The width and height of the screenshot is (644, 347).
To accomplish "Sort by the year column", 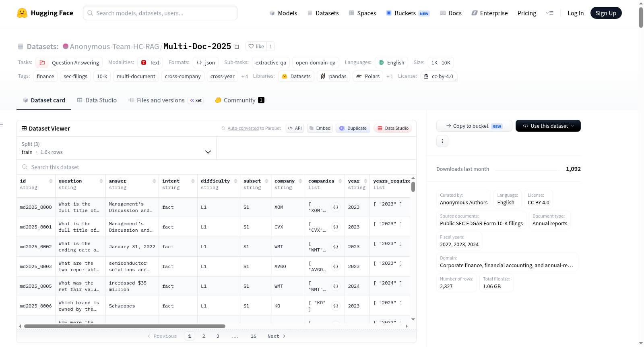I will pyautogui.click(x=365, y=181).
